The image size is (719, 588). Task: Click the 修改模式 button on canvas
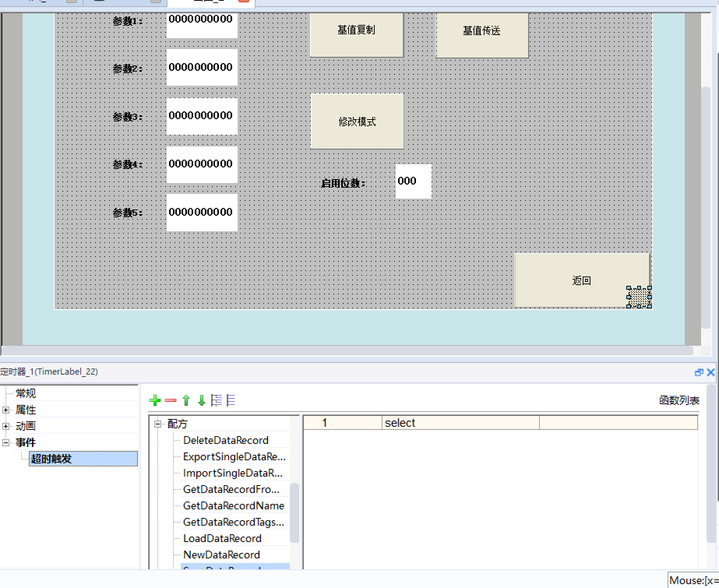pyautogui.click(x=357, y=121)
